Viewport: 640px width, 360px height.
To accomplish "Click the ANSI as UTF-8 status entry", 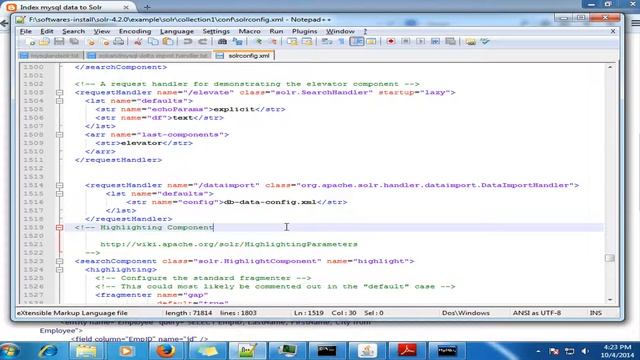I will (x=537, y=313).
